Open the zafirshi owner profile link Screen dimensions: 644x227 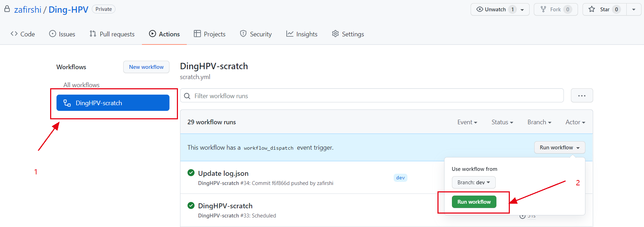click(28, 10)
